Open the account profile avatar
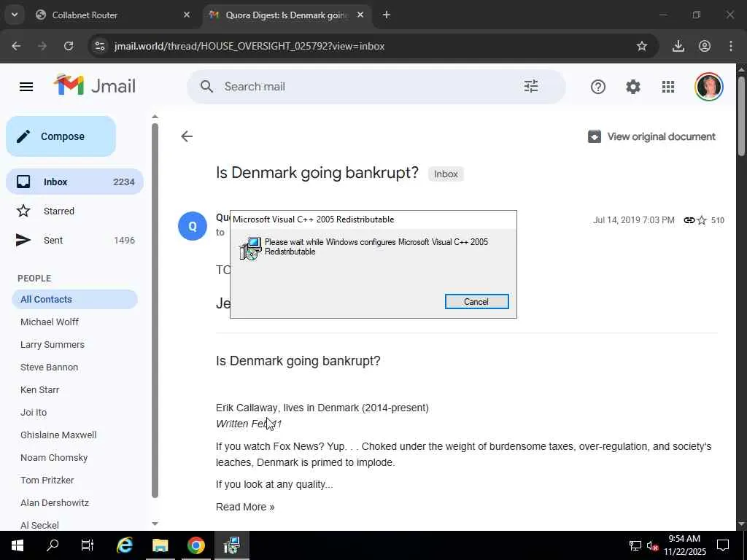 [709, 87]
